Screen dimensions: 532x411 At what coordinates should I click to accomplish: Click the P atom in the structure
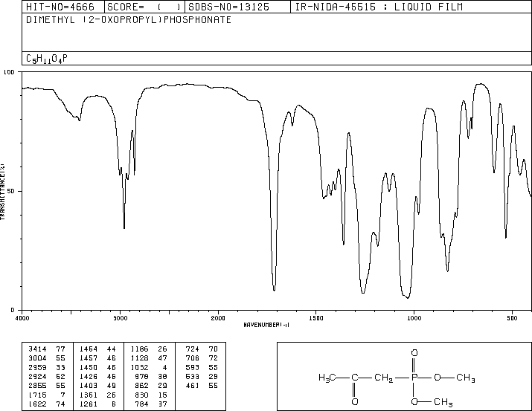(414, 378)
